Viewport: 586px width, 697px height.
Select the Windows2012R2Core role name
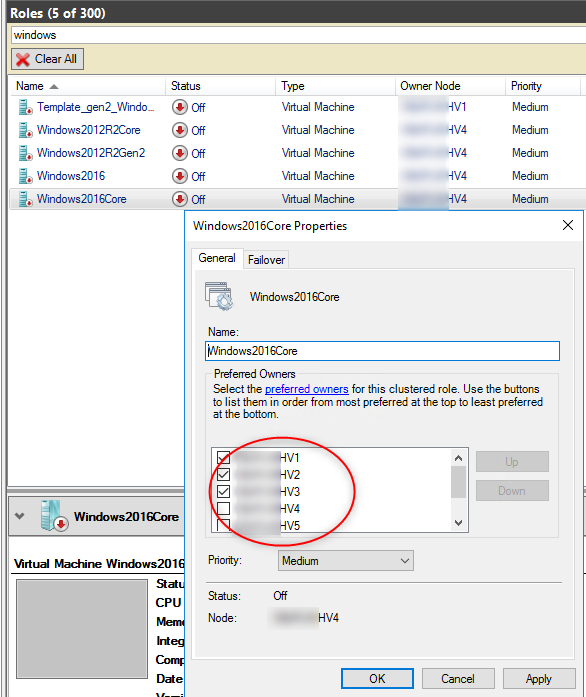(88, 130)
